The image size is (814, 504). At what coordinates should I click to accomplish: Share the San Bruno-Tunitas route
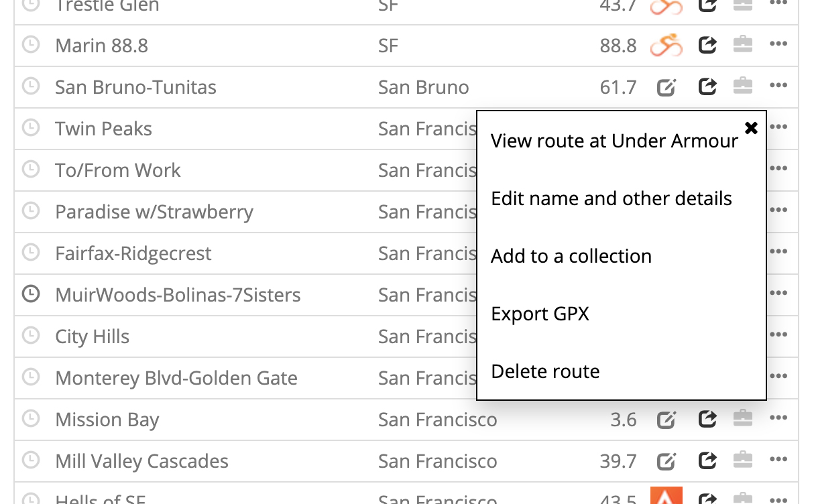pyautogui.click(x=707, y=86)
